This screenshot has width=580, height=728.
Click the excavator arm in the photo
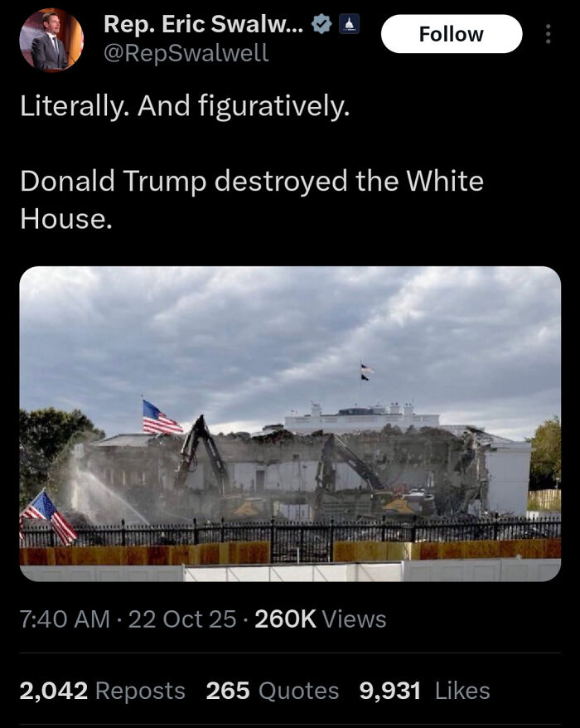(201, 453)
